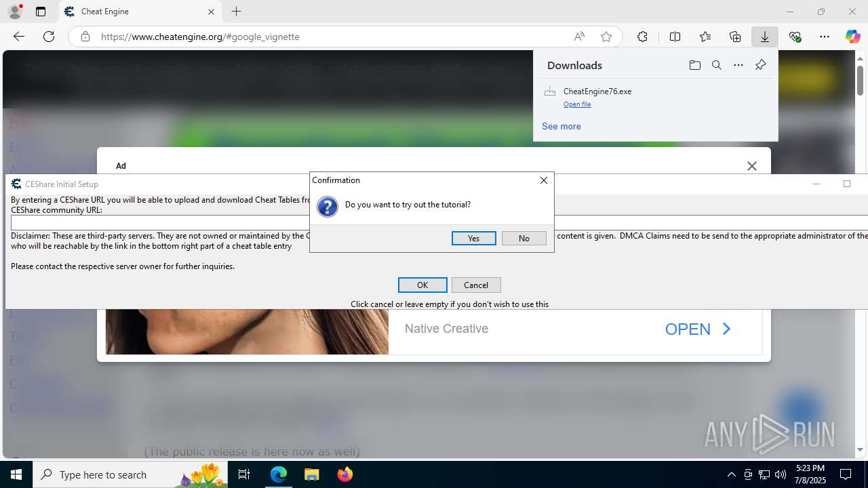The image size is (868, 488).
Task: Open the clock showing 5:23 PM
Action: (x=810, y=474)
